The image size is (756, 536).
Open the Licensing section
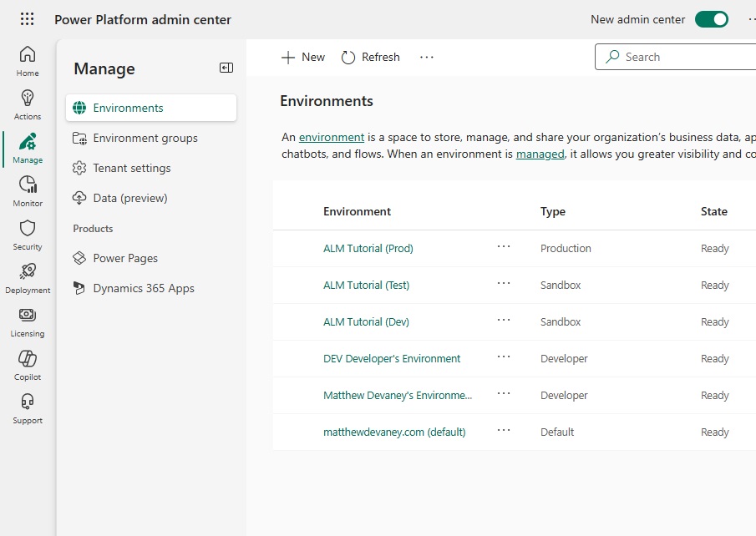pyautogui.click(x=28, y=321)
